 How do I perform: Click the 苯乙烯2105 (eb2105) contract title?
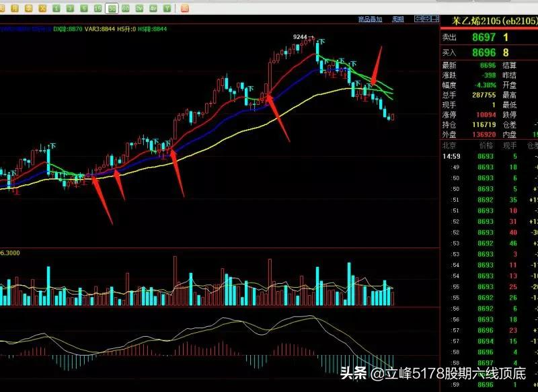(494, 21)
